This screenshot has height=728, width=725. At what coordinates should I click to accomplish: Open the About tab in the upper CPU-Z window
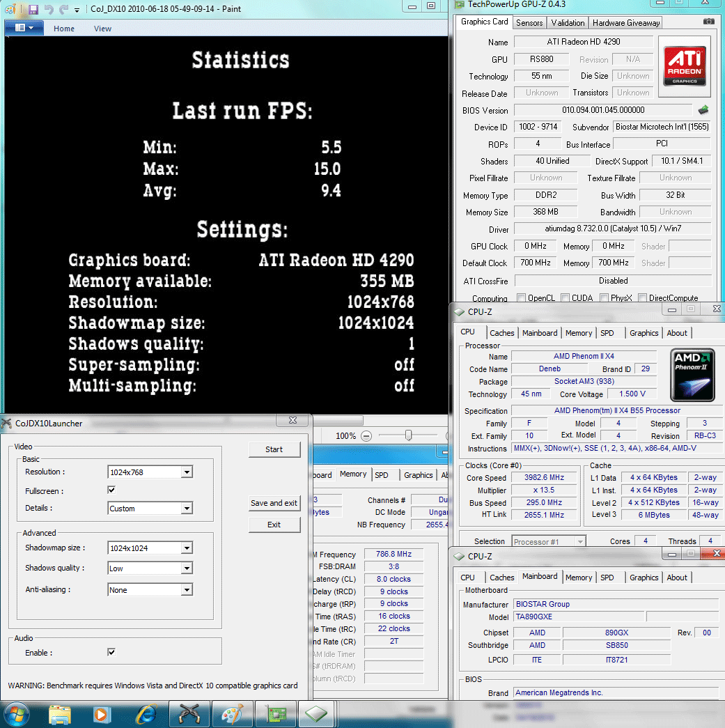[x=677, y=333]
